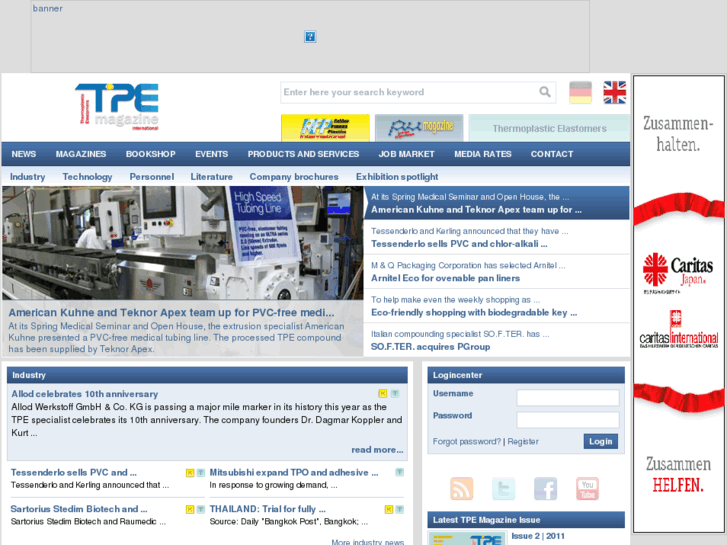Viewport: 727px width, 545px height.
Task: Select the Literature submenu item
Action: pyautogui.click(x=211, y=177)
